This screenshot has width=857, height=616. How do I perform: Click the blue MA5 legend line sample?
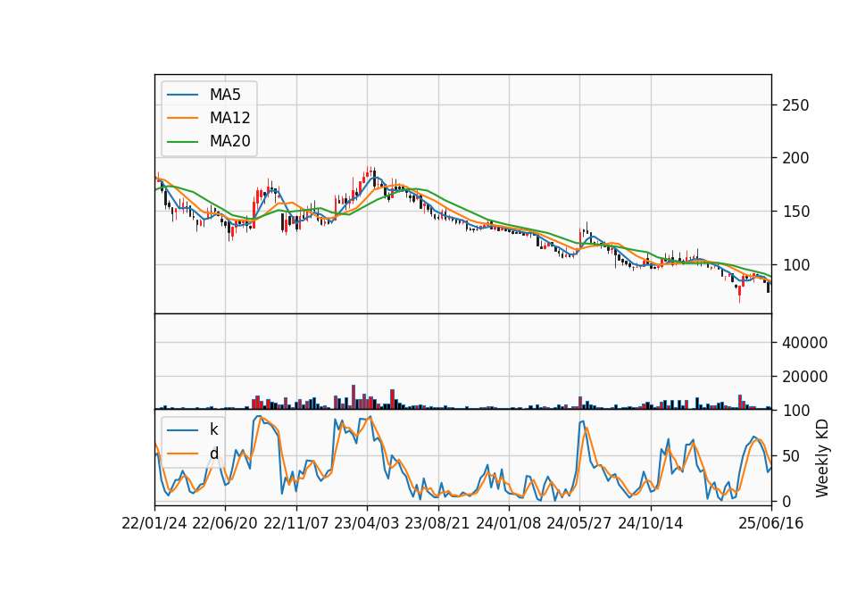pos(182,95)
